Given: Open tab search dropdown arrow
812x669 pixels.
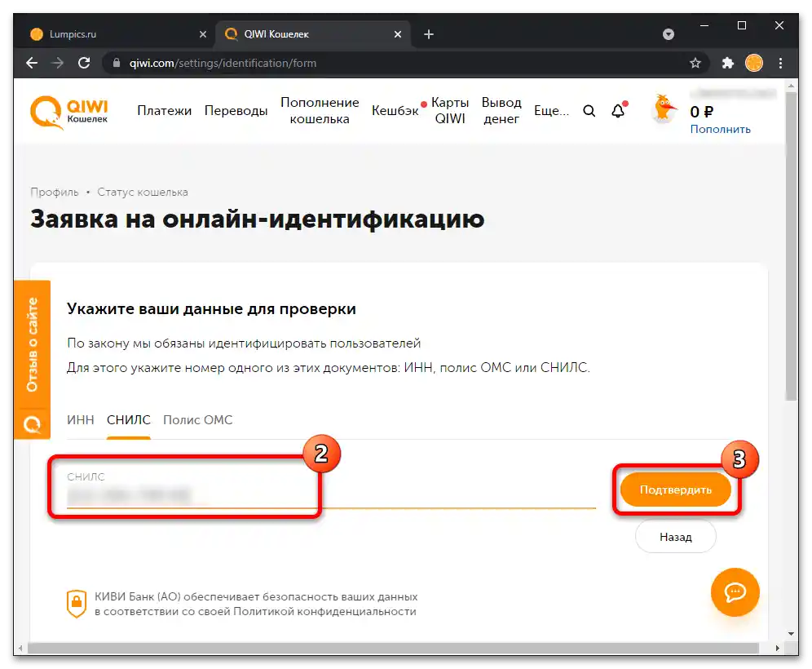Looking at the screenshot, I should point(669,34).
